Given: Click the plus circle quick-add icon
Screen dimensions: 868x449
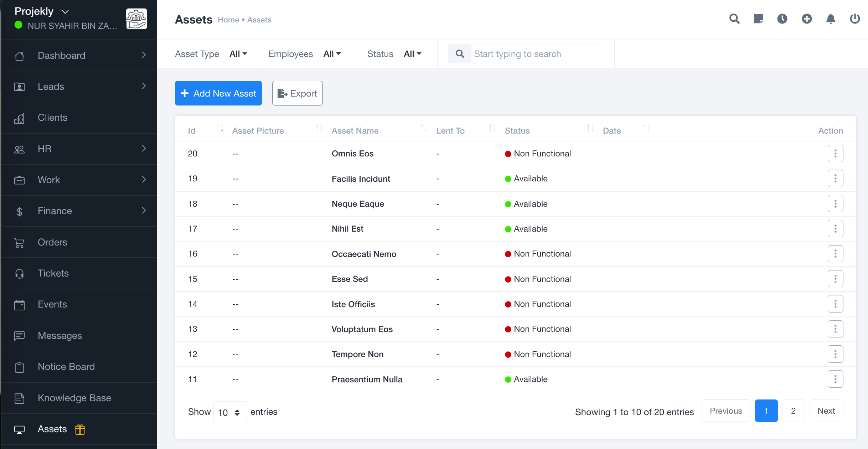Looking at the screenshot, I should tap(807, 19).
